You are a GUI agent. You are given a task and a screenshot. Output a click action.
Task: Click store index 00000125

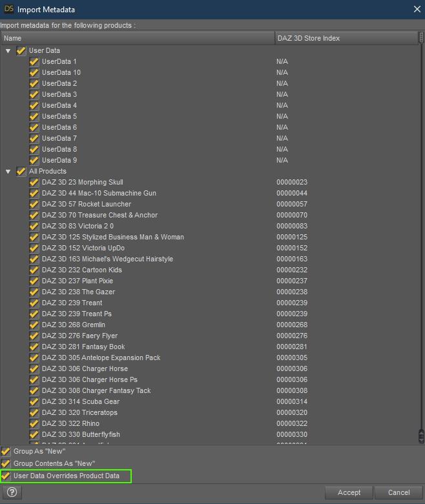[x=292, y=237]
